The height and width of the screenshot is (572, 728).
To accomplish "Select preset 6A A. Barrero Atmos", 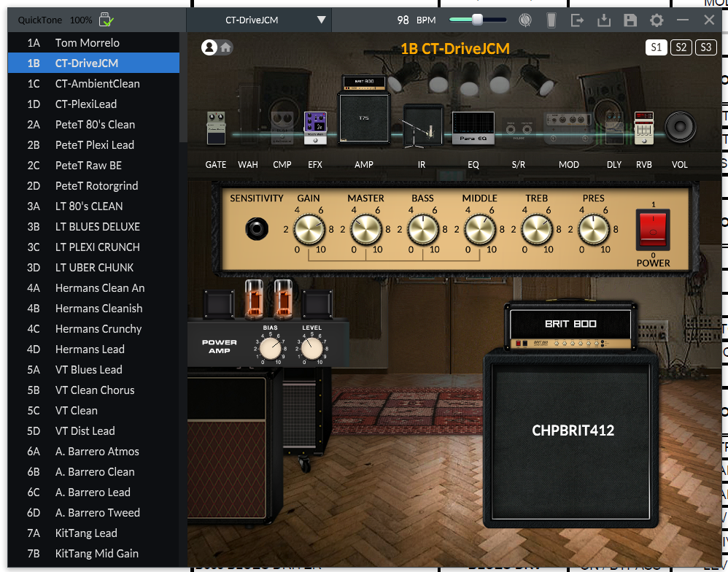I will click(x=93, y=452).
